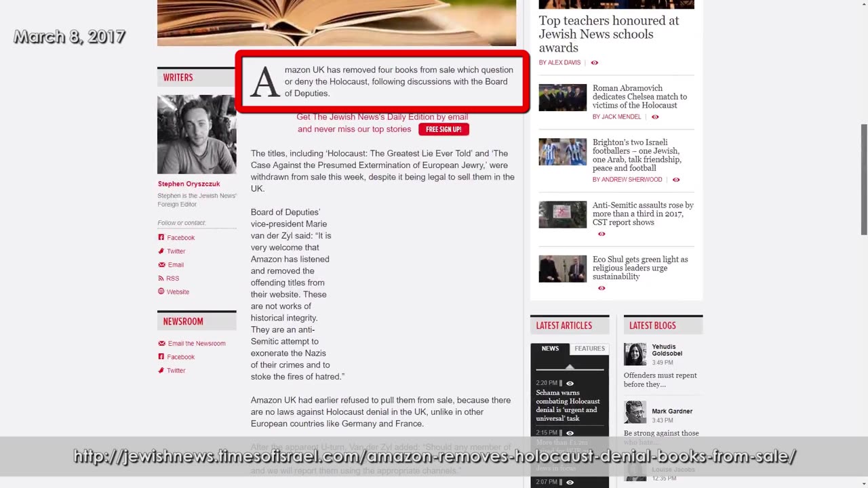Open Roman Abramovich dedicates Chelsea match article

pyautogui.click(x=639, y=96)
